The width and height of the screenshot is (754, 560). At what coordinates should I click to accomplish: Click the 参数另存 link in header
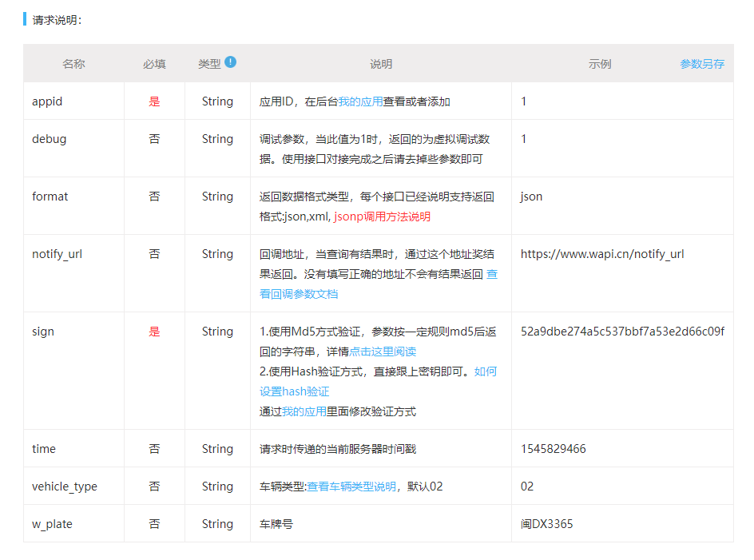point(702,64)
